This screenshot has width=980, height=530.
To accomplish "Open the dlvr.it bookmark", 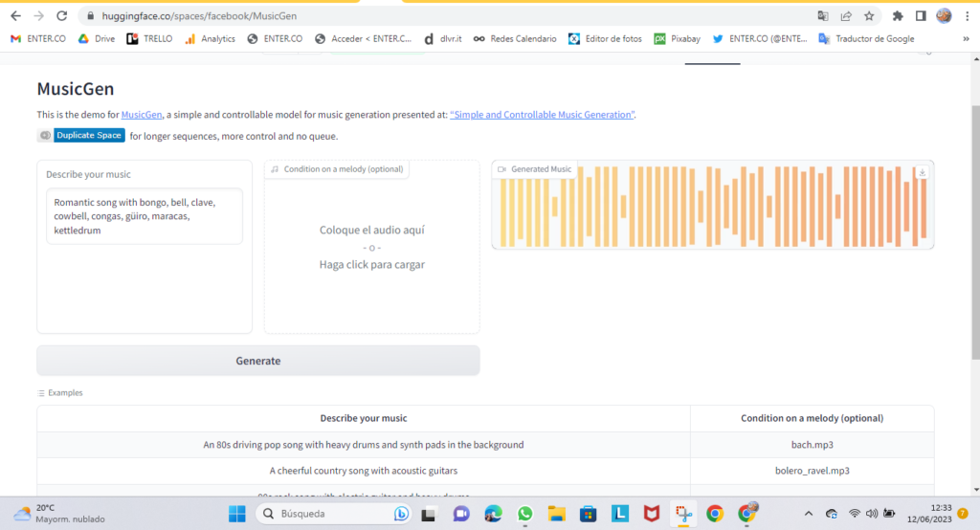I will point(442,39).
